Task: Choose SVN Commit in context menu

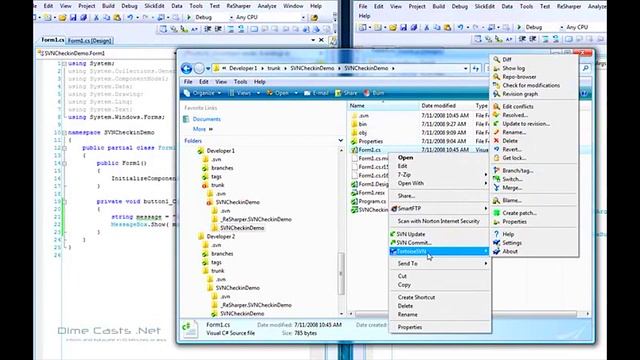Action: 413,243
